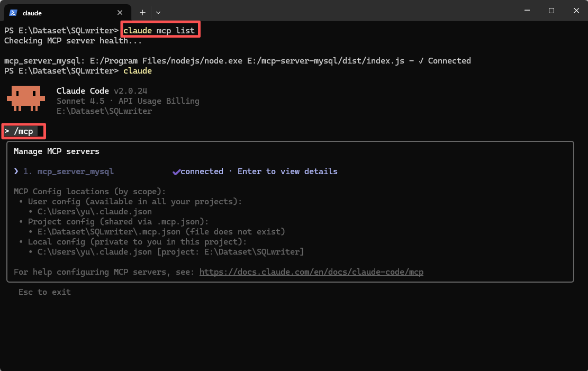This screenshot has width=588, height=371.
Task: Close the terminal window
Action: coord(576,11)
